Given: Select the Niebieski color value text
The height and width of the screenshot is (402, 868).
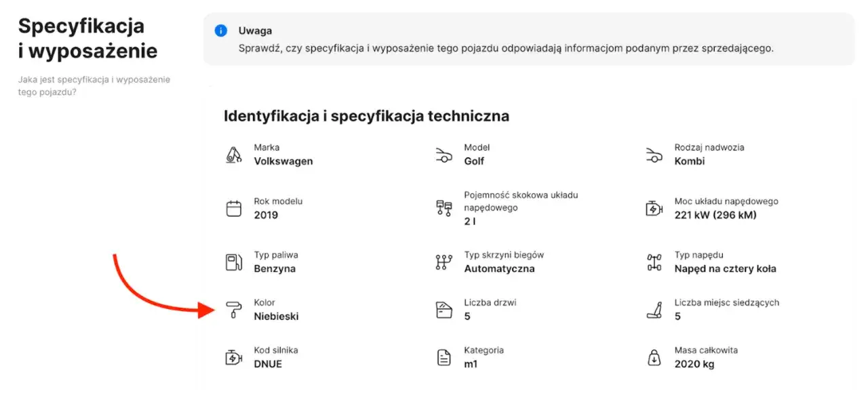Looking at the screenshot, I should pyautogui.click(x=277, y=315).
